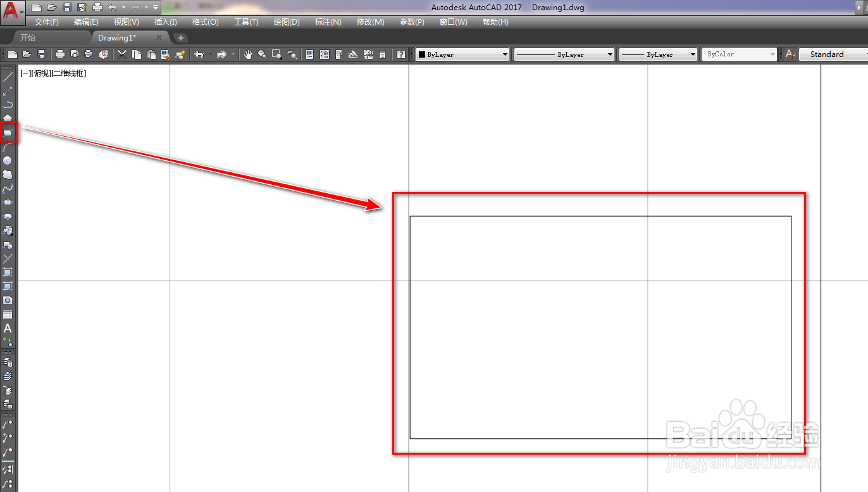Select the Make Block tool
This screenshot has height=492, width=868.
tap(8, 244)
